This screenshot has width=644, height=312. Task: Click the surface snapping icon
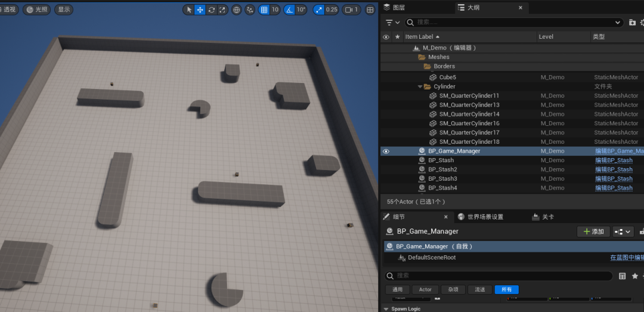[250, 10]
